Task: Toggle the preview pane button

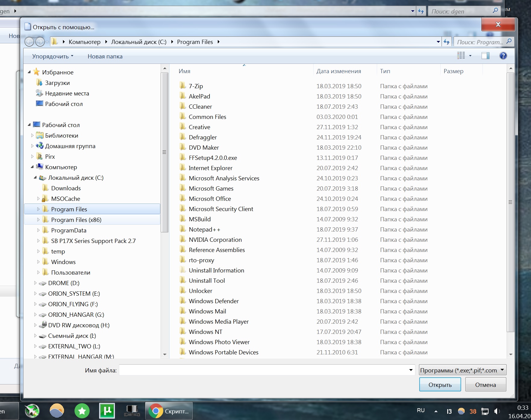Action: pos(486,56)
